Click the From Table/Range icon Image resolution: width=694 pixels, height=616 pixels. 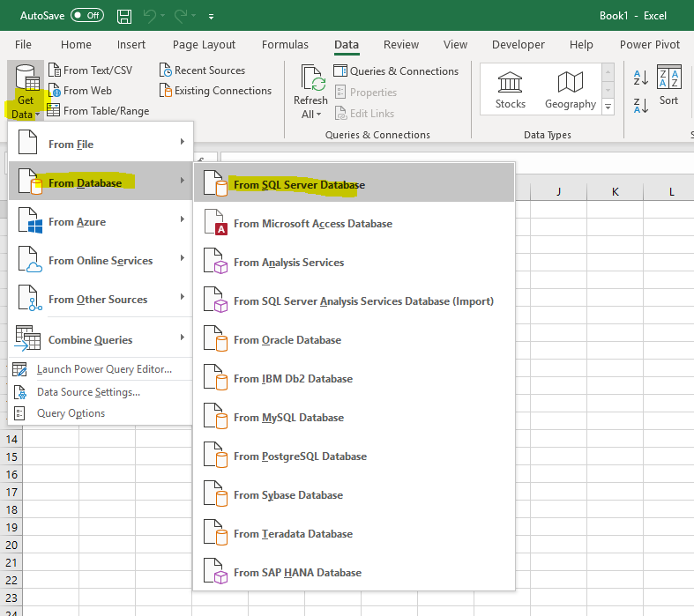tap(54, 110)
